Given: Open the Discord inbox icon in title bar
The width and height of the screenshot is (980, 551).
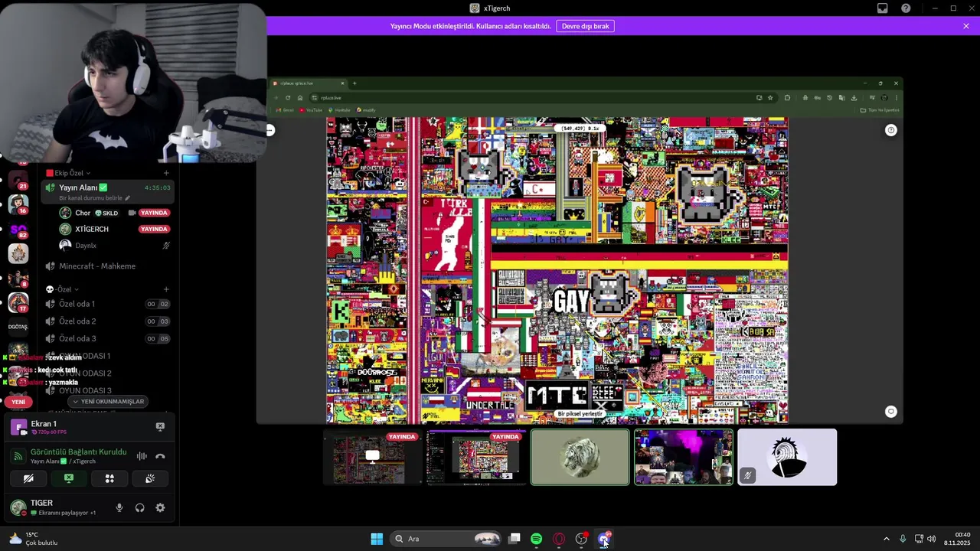Looking at the screenshot, I should point(883,8).
